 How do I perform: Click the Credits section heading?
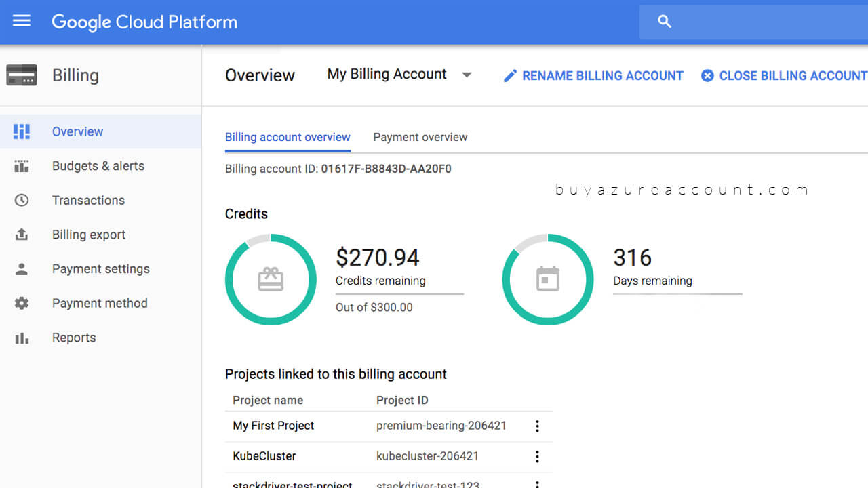[246, 214]
